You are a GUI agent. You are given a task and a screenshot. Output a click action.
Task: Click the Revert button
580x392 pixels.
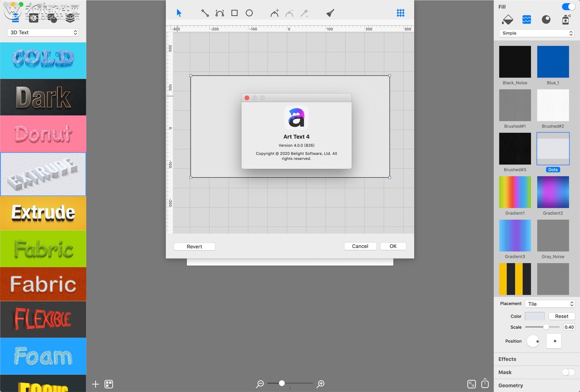pyautogui.click(x=194, y=246)
